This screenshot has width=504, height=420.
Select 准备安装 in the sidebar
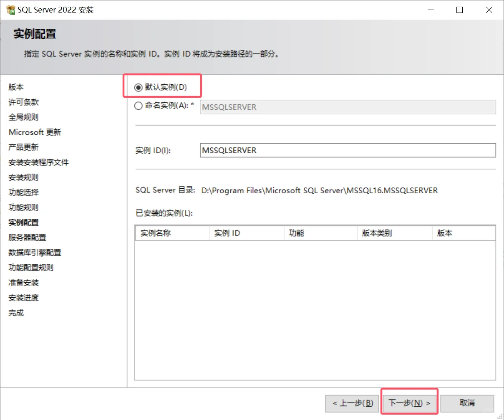pos(23,282)
